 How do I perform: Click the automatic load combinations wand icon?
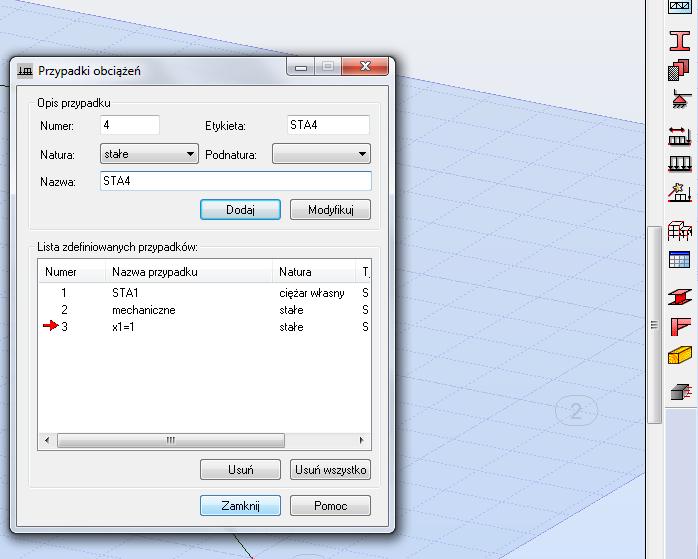point(679,192)
